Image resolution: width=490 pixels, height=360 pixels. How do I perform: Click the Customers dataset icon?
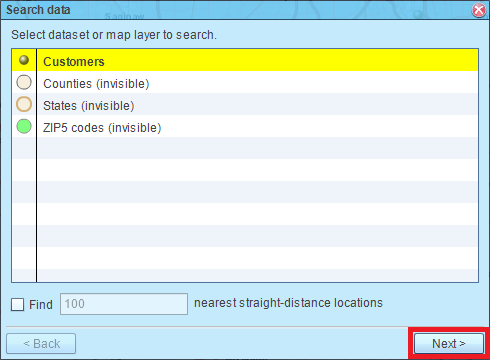(x=24, y=60)
